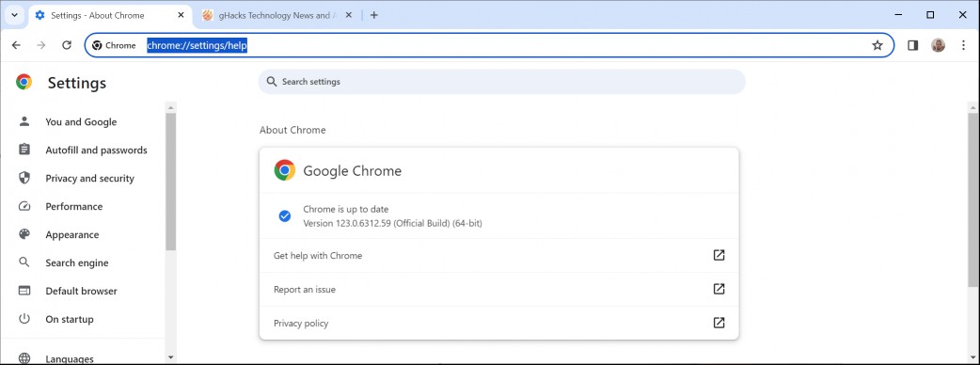
Task: Open Chrome three-dot menu
Action: coord(963,45)
